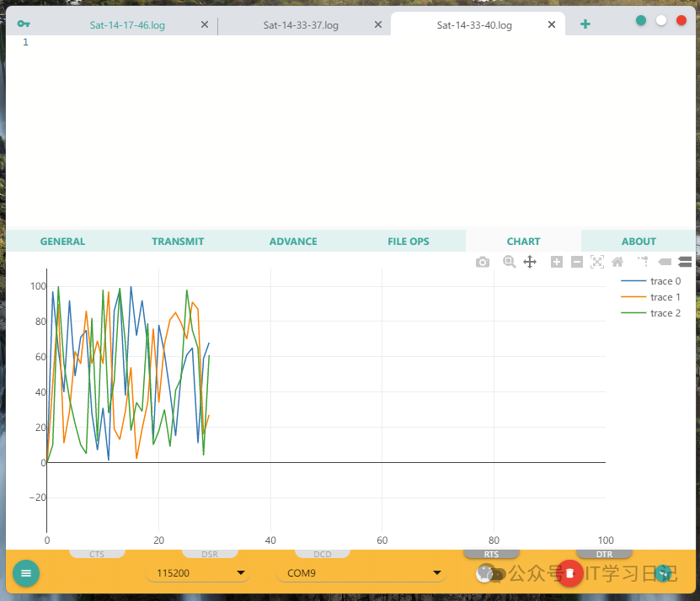
Task: Zoom in on the chart
Action: pyautogui.click(x=557, y=262)
